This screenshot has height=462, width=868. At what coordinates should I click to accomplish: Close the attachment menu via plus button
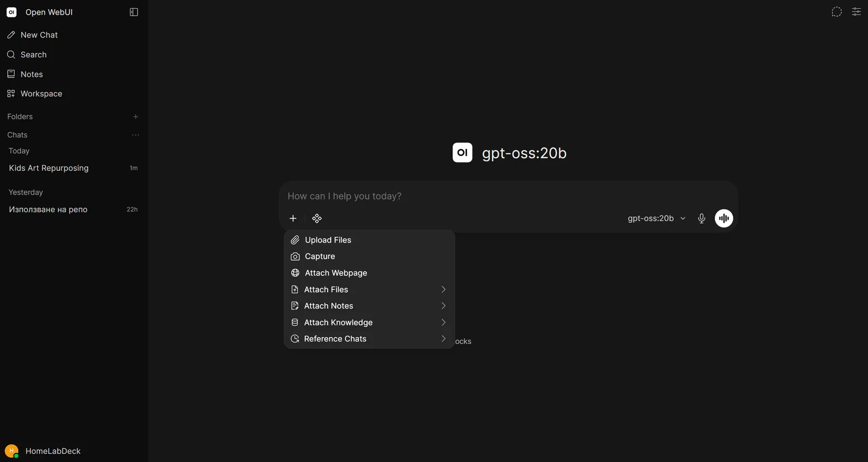(x=293, y=219)
